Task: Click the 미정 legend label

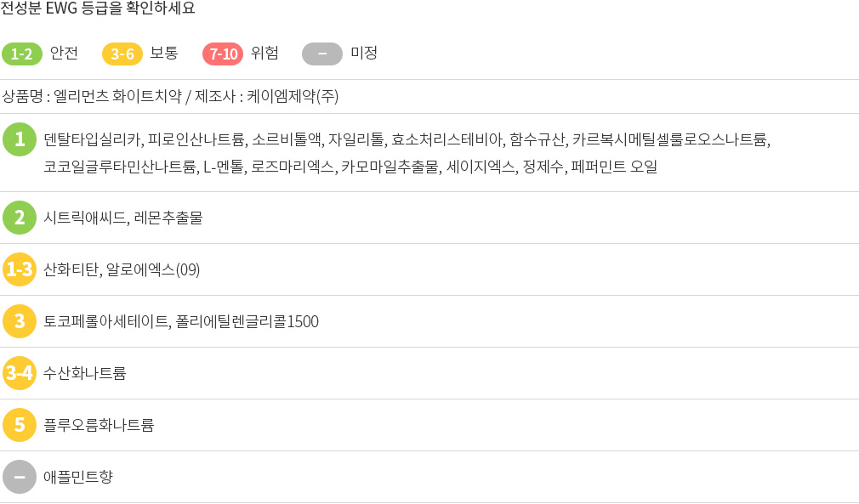Action: click(364, 53)
